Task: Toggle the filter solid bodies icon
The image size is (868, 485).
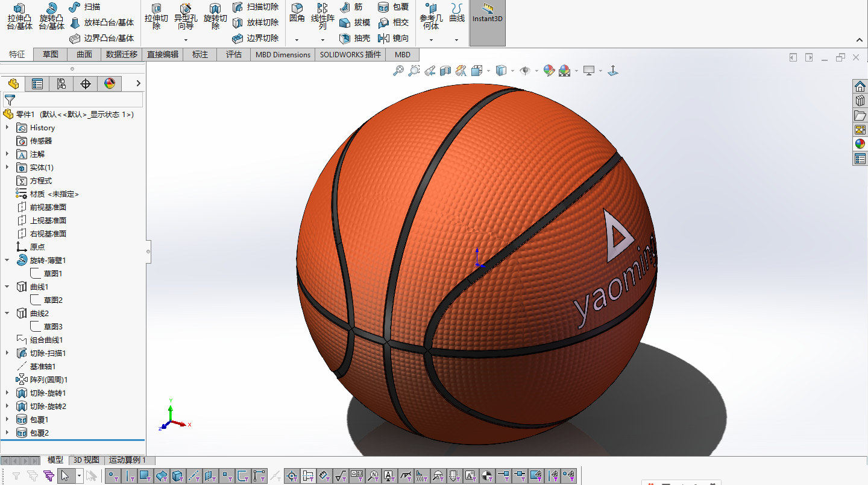Action: [x=177, y=477]
